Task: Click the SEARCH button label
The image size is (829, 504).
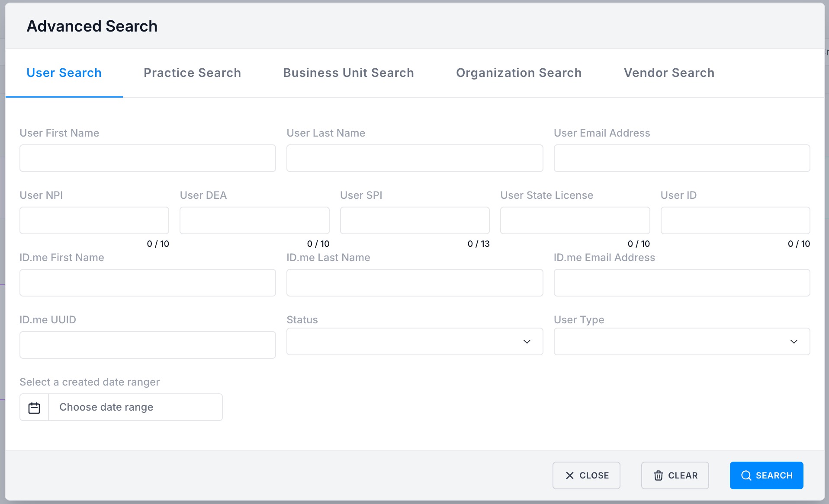Action: (774, 475)
